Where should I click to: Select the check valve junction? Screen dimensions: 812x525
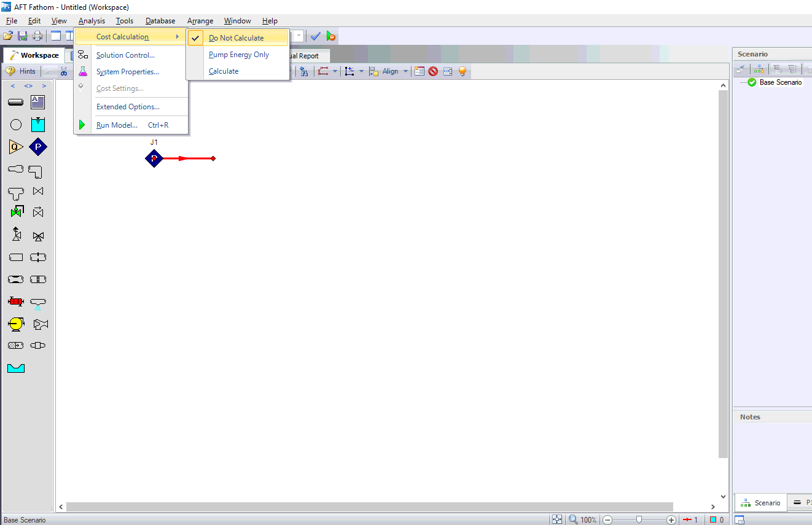(x=38, y=212)
